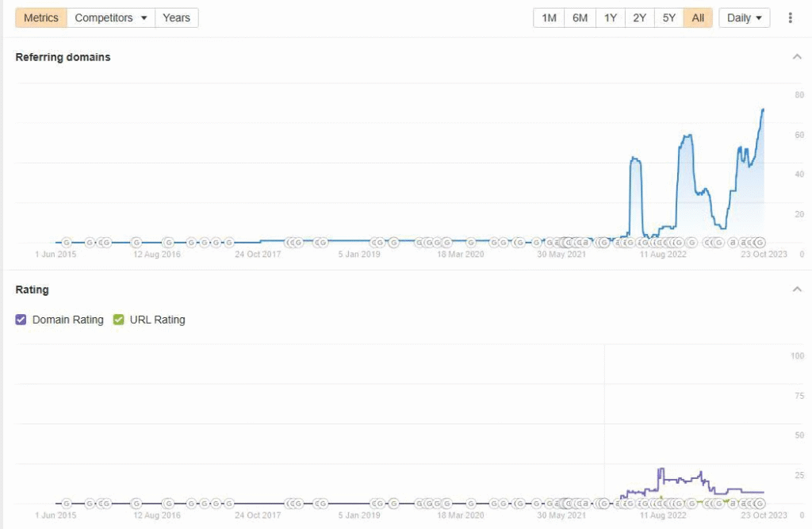
Task: Open the three-dot more options menu
Action: pyautogui.click(x=790, y=17)
